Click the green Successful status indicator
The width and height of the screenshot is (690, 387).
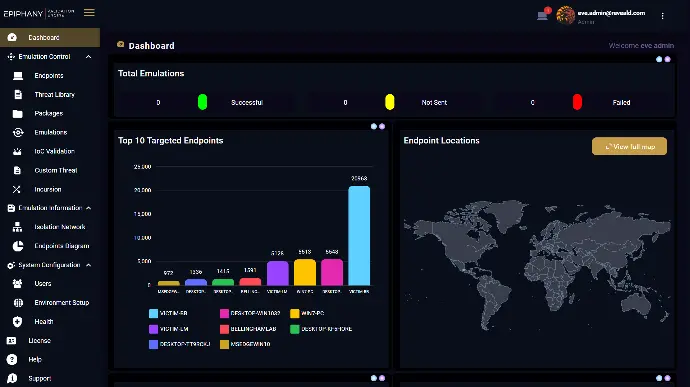click(x=202, y=102)
